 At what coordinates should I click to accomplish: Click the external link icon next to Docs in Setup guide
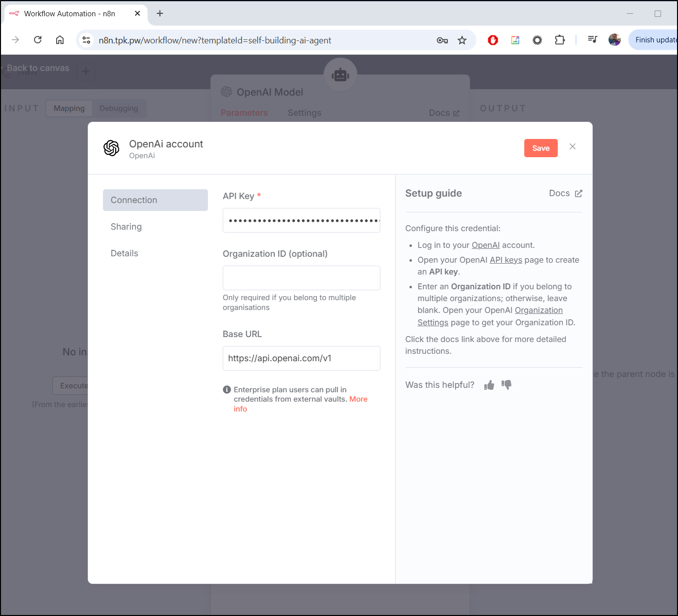point(578,194)
